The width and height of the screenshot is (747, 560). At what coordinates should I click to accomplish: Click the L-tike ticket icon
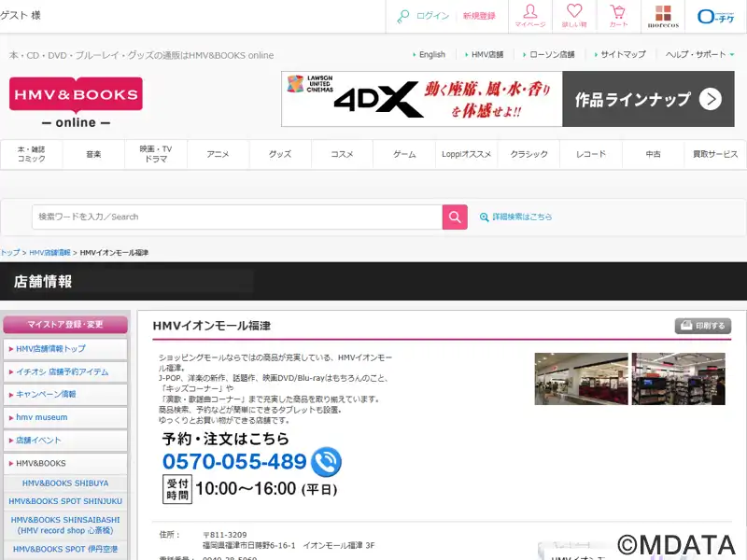[715, 16]
